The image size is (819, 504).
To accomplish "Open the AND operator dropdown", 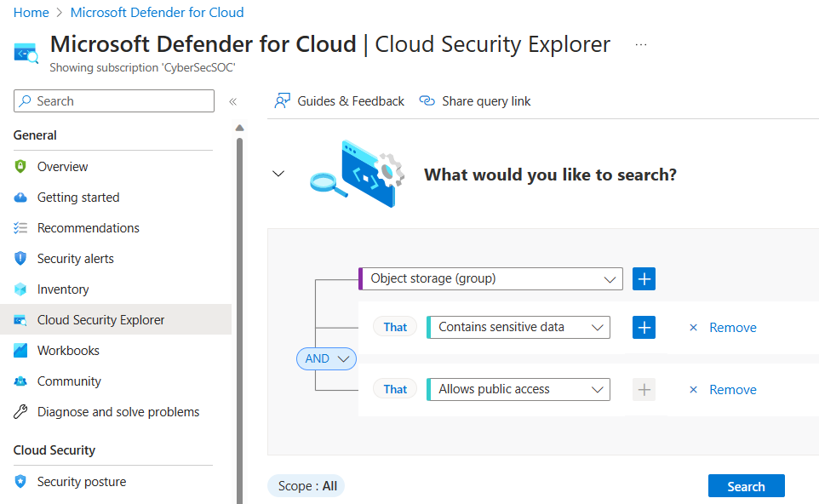I will pos(326,358).
